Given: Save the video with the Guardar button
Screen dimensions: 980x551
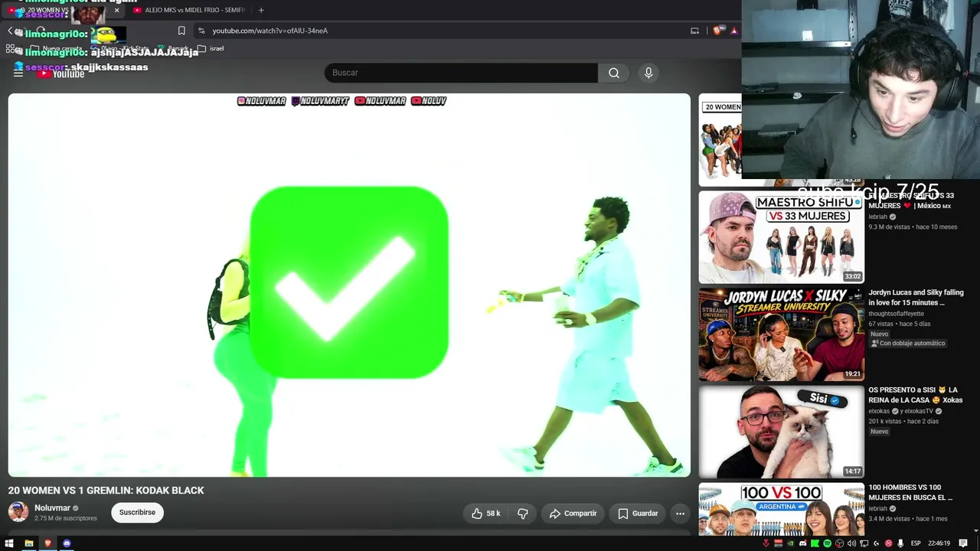Looking at the screenshot, I should 638,514.
